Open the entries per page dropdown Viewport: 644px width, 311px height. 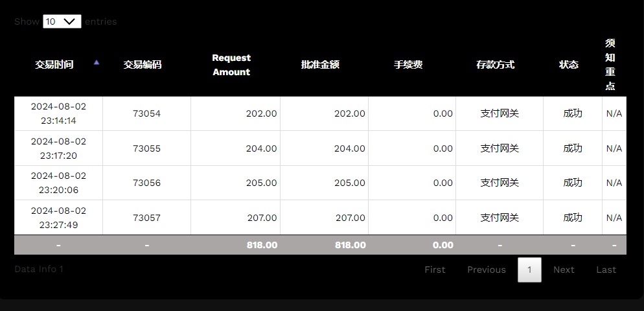click(62, 21)
